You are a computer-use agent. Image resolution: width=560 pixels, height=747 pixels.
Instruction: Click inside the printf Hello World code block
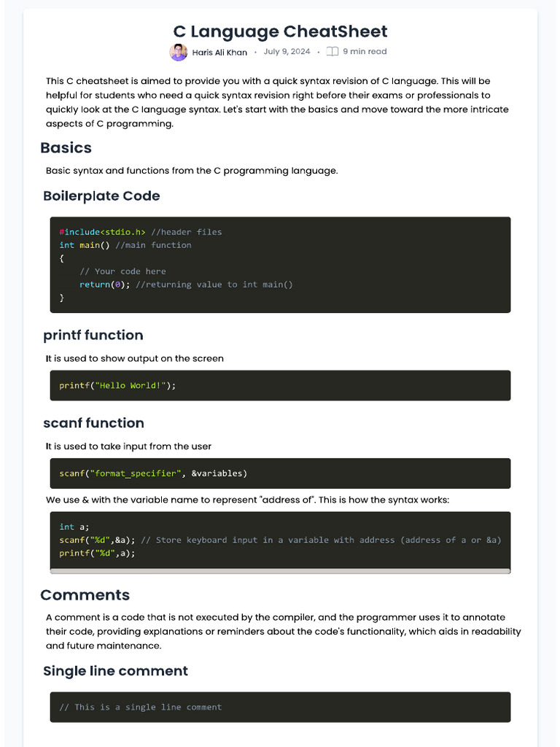[x=280, y=385]
